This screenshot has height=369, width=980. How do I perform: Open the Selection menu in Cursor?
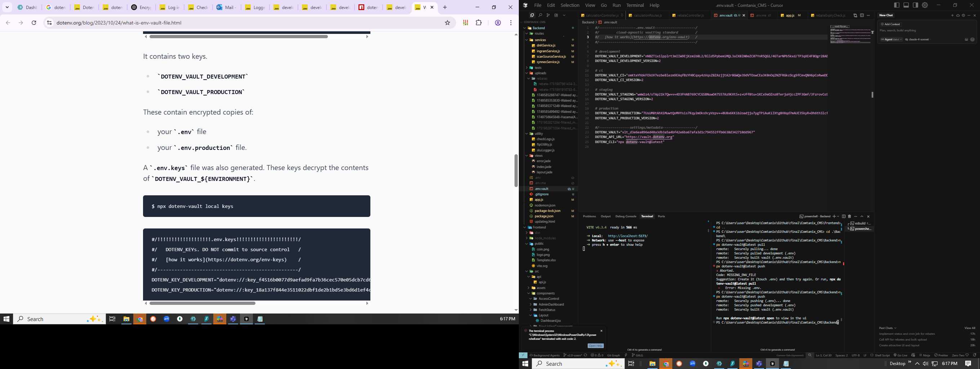[x=570, y=5]
